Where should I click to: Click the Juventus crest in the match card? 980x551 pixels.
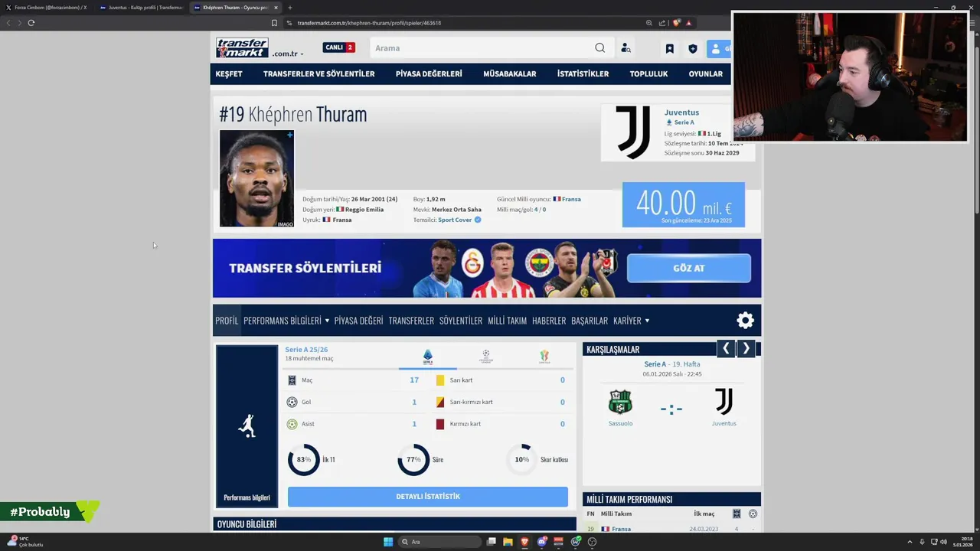click(x=724, y=402)
